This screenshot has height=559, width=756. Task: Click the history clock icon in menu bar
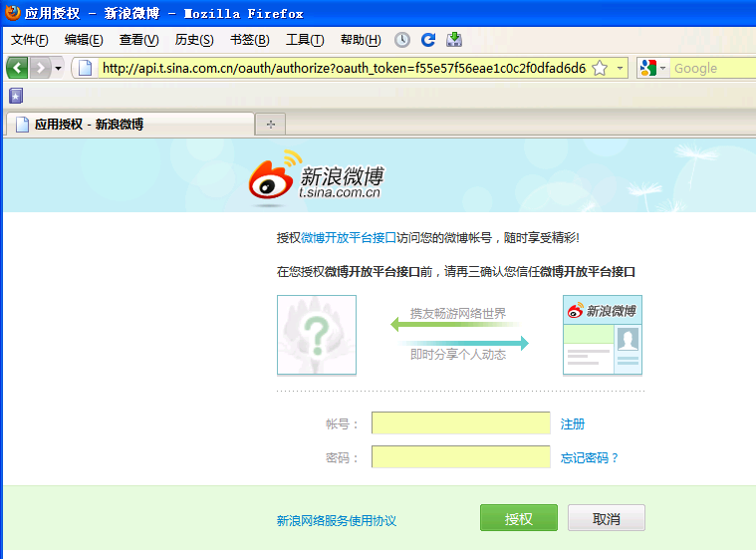pyautogui.click(x=402, y=40)
